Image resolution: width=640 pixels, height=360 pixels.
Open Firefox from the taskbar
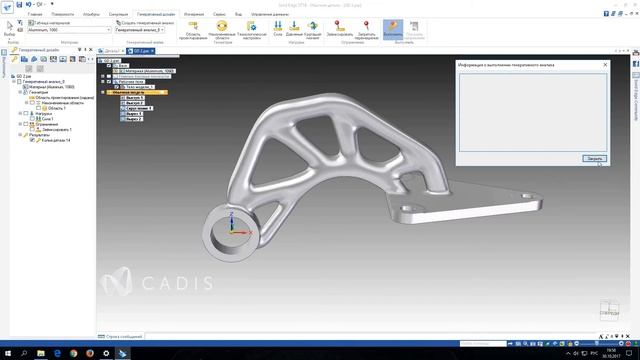coord(90,353)
